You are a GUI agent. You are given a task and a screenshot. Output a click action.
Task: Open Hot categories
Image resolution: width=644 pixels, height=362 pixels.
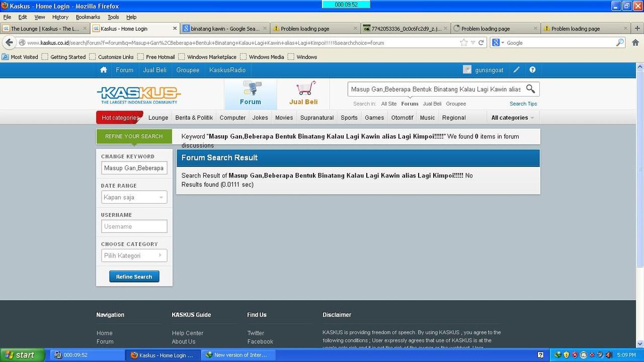pos(120,118)
